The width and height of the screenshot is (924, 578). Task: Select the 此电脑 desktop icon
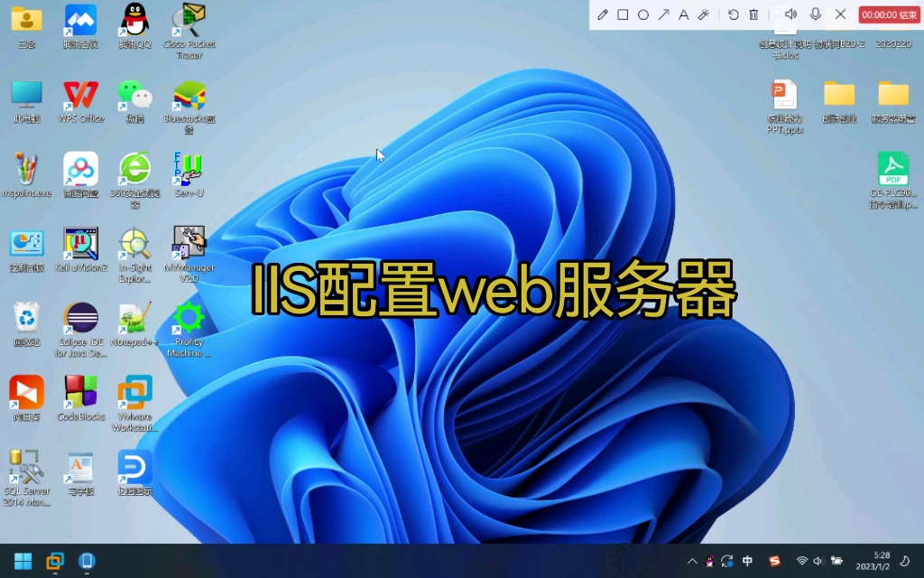point(26,101)
